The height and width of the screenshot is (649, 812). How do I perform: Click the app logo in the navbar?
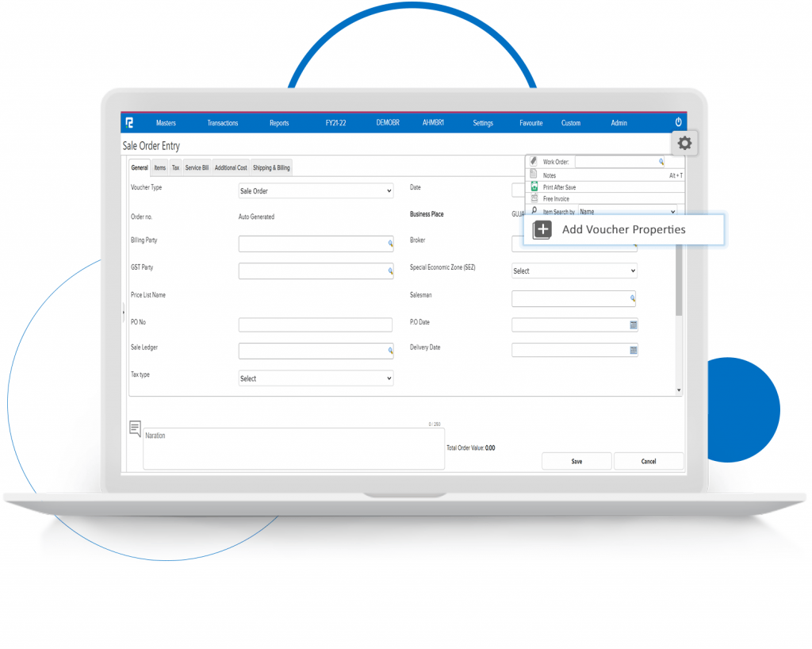click(x=129, y=123)
